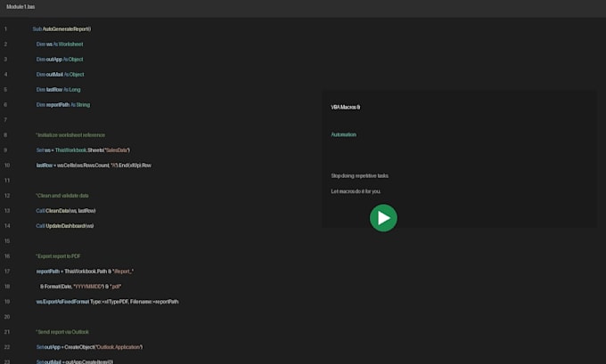Click line number 7 in gutter
The width and height of the screenshot is (606, 364).
[x=5, y=119]
